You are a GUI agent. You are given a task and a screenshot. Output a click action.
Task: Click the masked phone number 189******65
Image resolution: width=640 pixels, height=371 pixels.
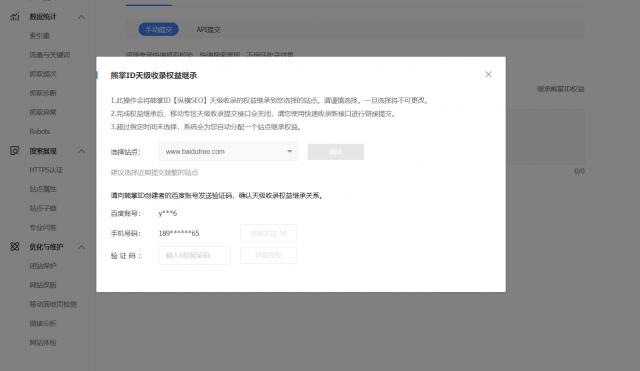pyautogui.click(x=179, y=233)
